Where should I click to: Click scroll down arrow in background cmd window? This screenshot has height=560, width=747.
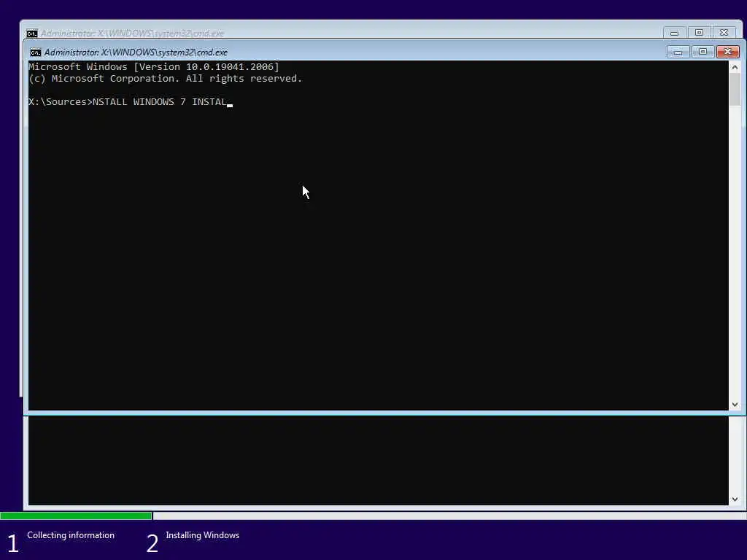pyautogui.click(x=735, y=499)
